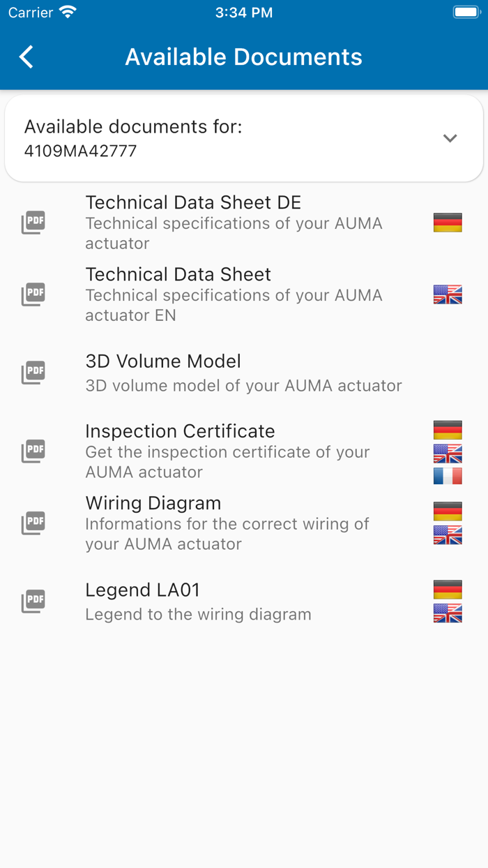
Task: Select German flag for Wiring Diagram
Action: [x=447, y=511]
